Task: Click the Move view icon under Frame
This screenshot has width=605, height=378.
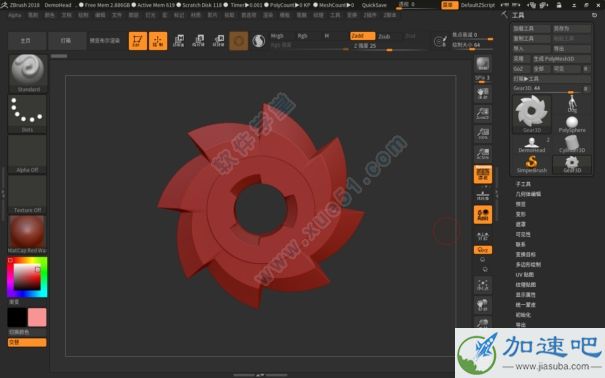Action: click(483, 305)
